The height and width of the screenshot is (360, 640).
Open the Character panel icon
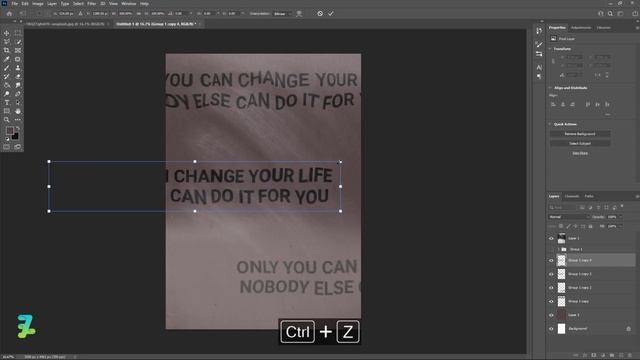click(539, 67)
